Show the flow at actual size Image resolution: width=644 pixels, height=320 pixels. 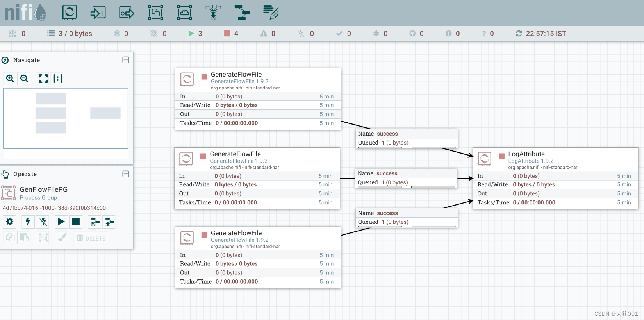[57, 79]
